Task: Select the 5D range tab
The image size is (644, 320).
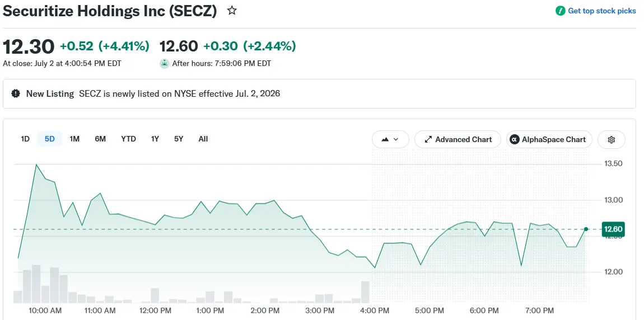Action: (x=50, y=139)
